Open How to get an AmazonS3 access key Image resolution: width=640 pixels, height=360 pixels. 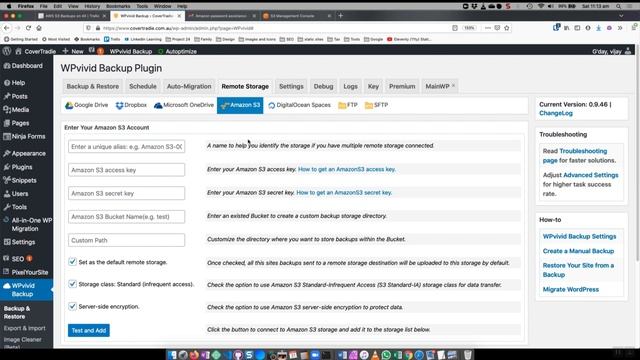click(x=347, y=169)
